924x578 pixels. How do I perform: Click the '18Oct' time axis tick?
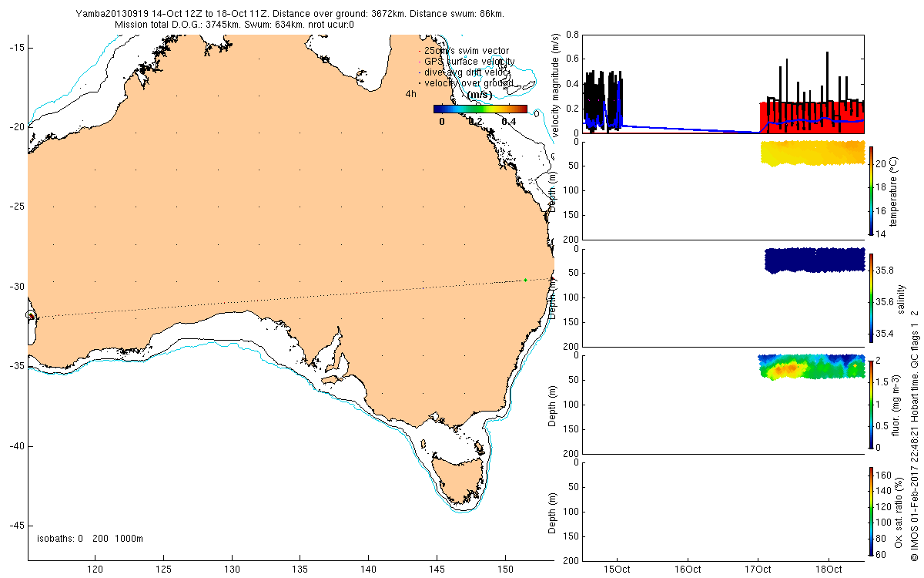(829, 570)
